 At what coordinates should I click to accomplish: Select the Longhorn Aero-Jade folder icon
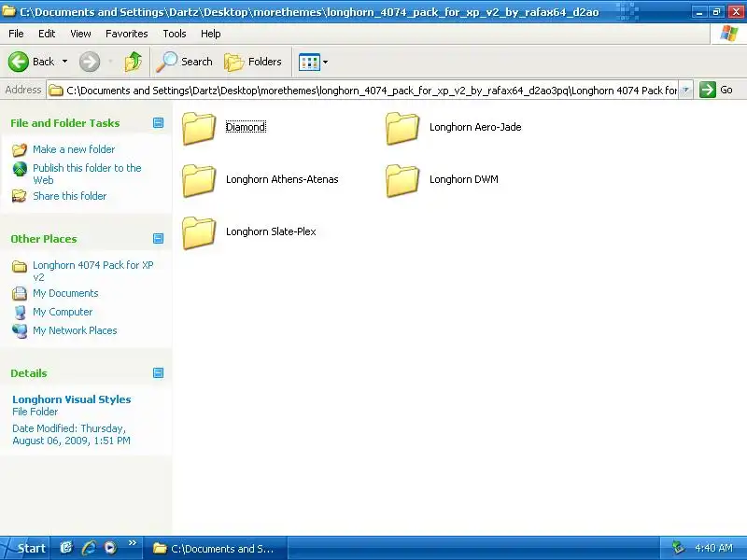402,128
